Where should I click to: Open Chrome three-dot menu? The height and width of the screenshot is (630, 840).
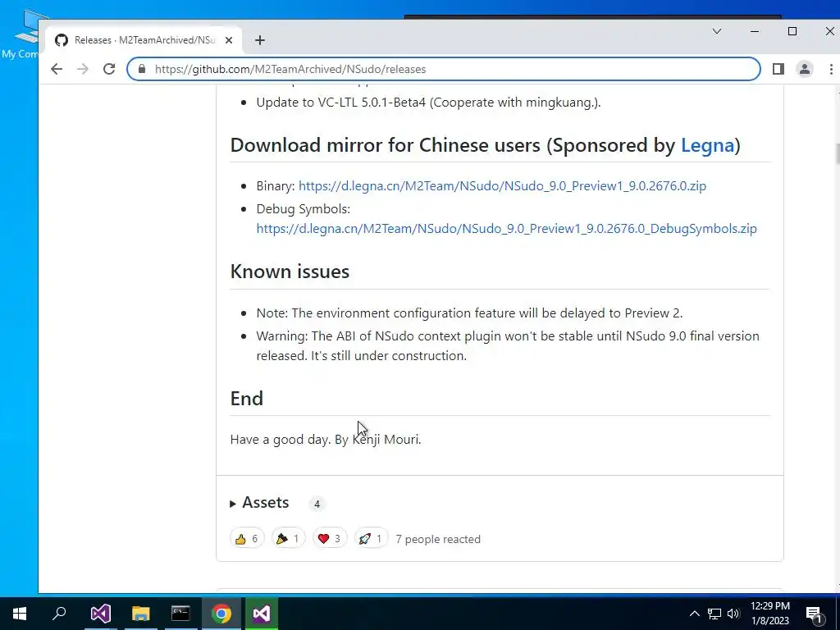tap(831, 69)
